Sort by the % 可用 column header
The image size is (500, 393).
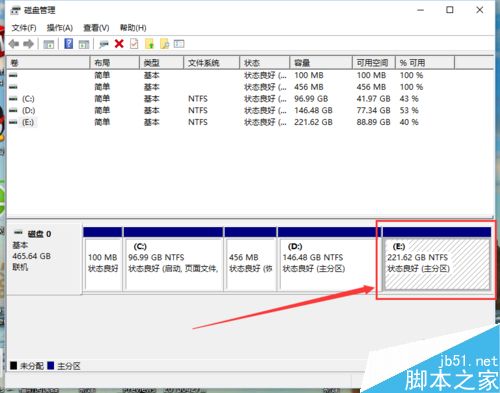coord(425,63)
